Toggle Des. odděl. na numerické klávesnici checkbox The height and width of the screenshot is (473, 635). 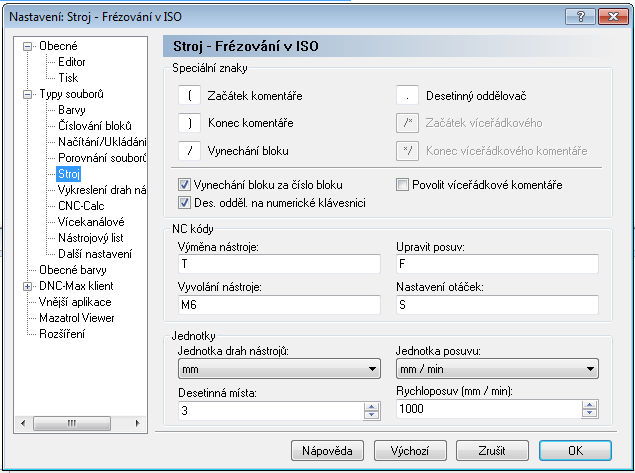click(x=184, y=202)
